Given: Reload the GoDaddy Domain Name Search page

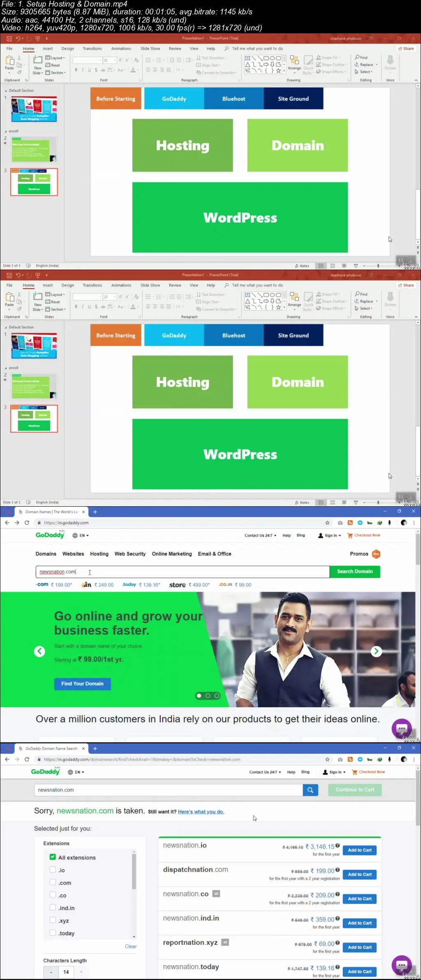Looking at the screenshot, I should click(x=27, y=759).
